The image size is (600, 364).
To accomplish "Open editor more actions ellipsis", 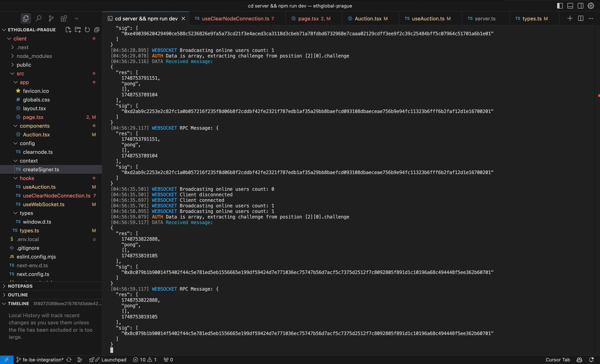I will tap(591, 18).
